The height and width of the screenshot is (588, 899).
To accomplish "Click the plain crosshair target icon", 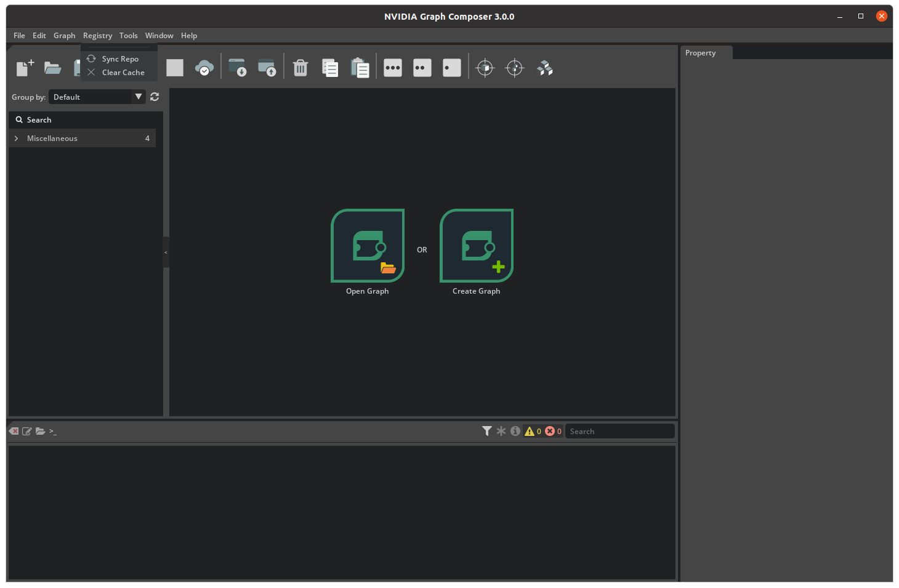I will [515, 68].
